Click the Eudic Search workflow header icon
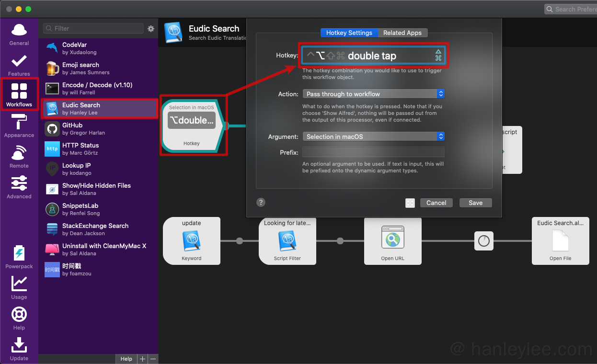Viewport: 597px width, 364px height. [173, 33]
